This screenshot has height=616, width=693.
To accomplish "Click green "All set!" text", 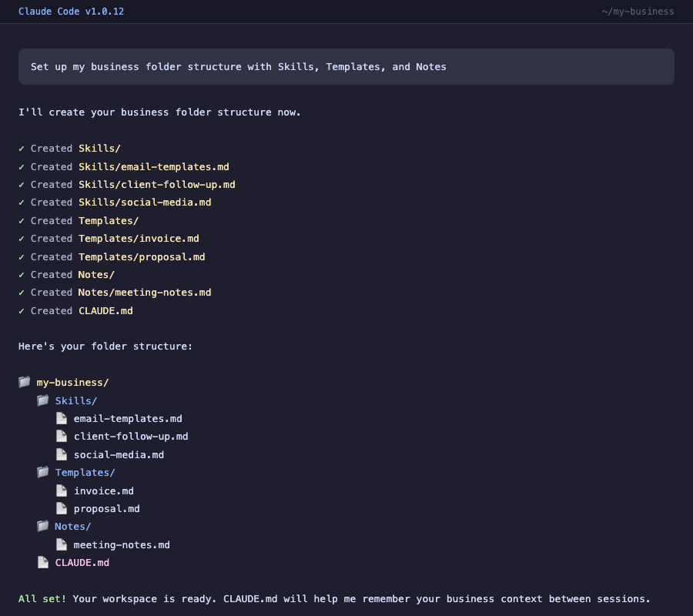I will pos(42,599).
